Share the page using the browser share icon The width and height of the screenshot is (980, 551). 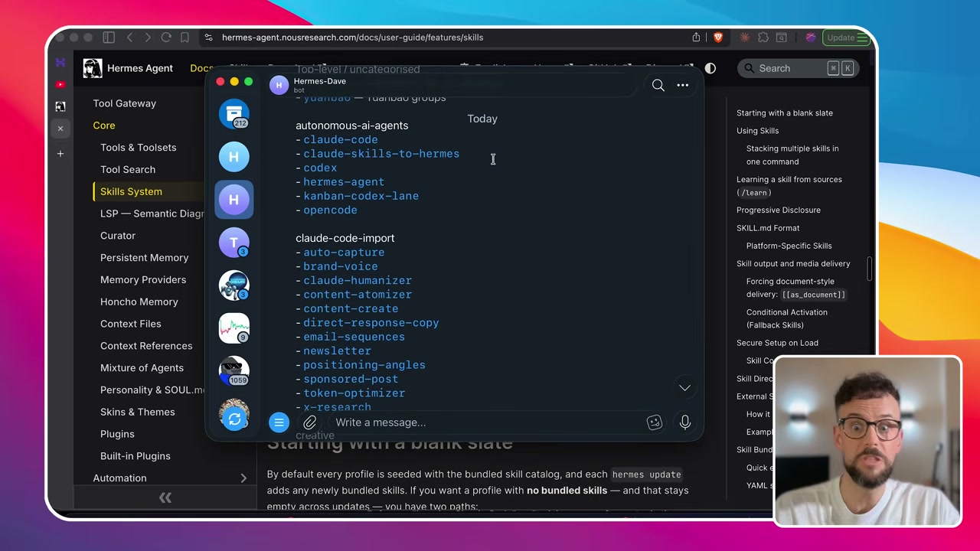pos(696,37)
